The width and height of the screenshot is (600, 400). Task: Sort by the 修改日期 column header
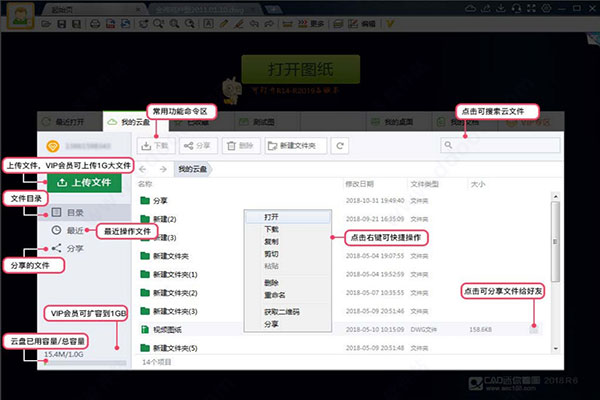pos(359,184)
